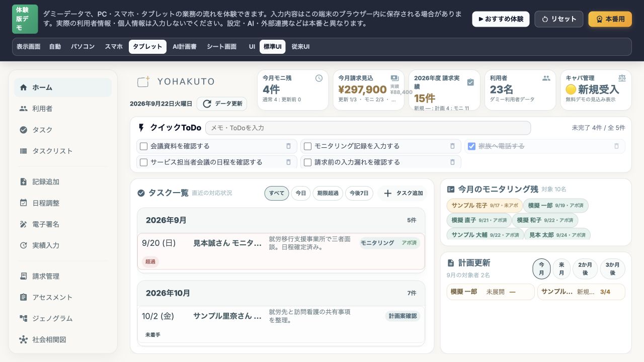Select the 従来UI option
Screen dimensions: 644x362
click(300, 47)
